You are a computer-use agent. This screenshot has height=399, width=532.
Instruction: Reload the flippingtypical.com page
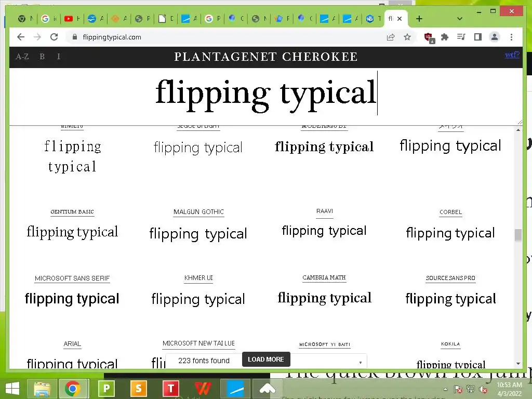pos(54,37)
